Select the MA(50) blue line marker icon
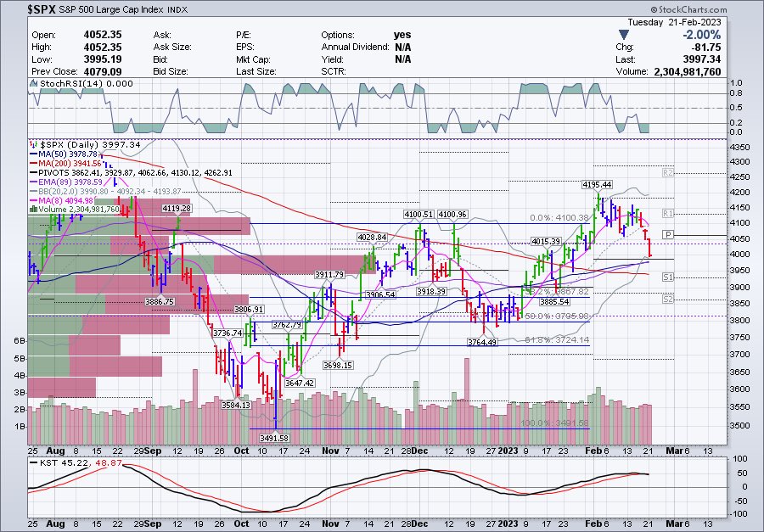The image size is (764, 532). click(x=32, y=154)
